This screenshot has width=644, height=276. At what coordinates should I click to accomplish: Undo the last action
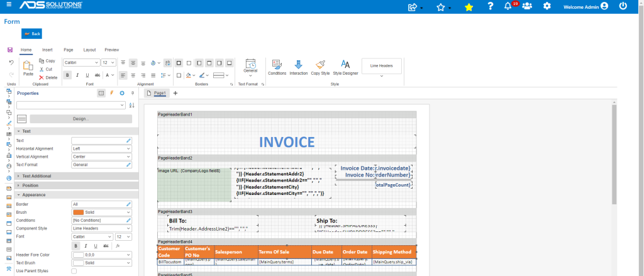[11, 62]
